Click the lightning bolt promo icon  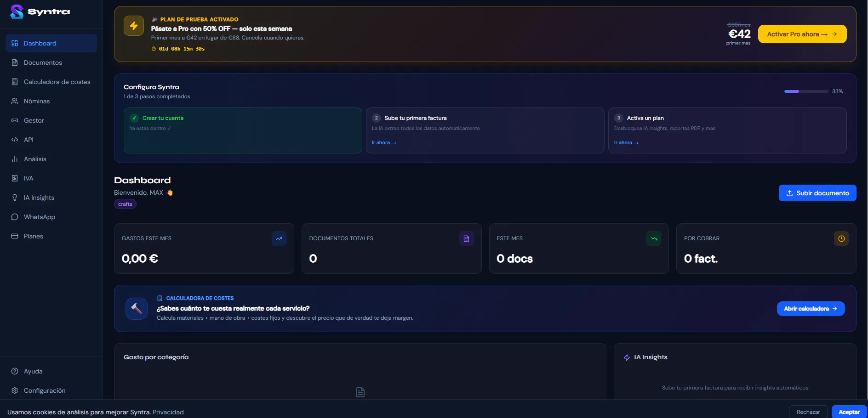(134, 26)
